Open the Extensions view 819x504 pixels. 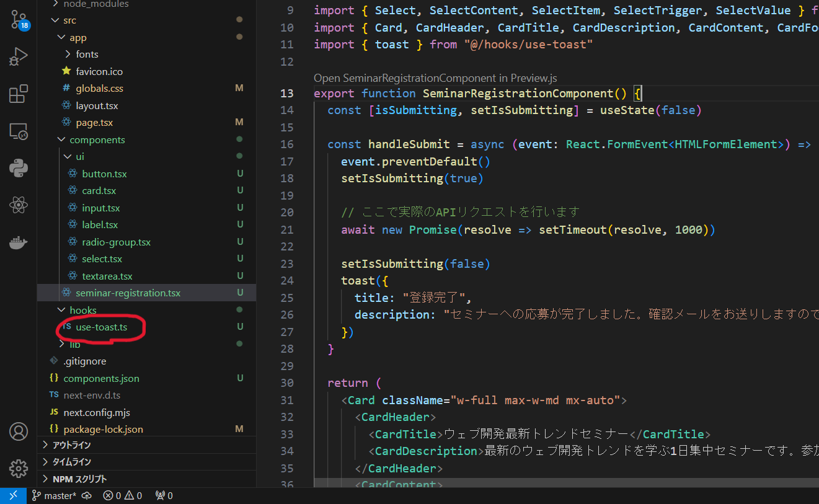pos(19,94)
